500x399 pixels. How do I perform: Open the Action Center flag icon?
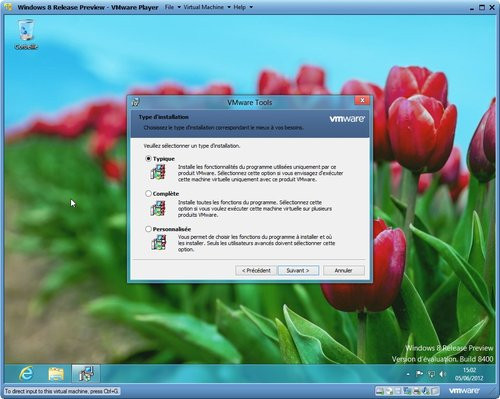pos(419,374)
